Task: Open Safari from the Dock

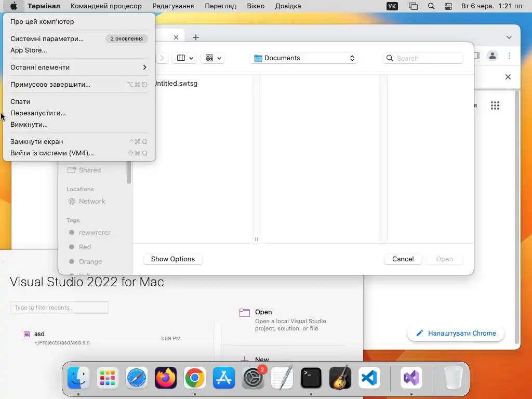Action: (x=137, y=378)
